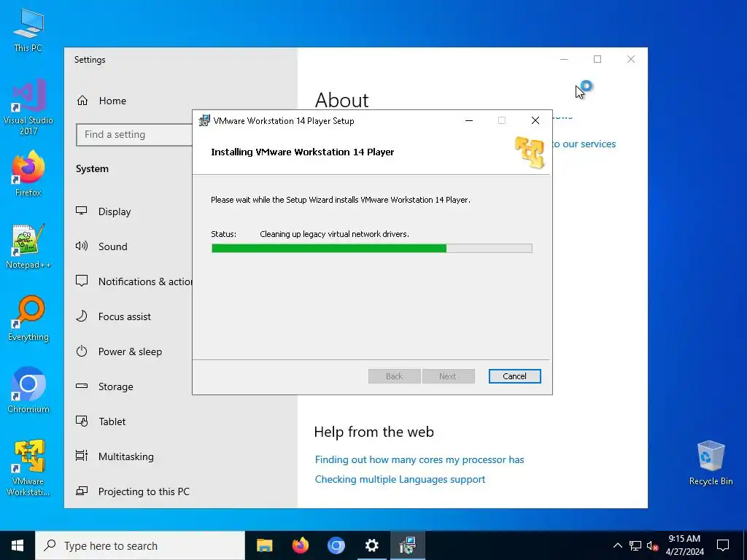Open 'Finding out how many cores' link
This screenshot has height=560, width=747.
[x=419, y=459]
